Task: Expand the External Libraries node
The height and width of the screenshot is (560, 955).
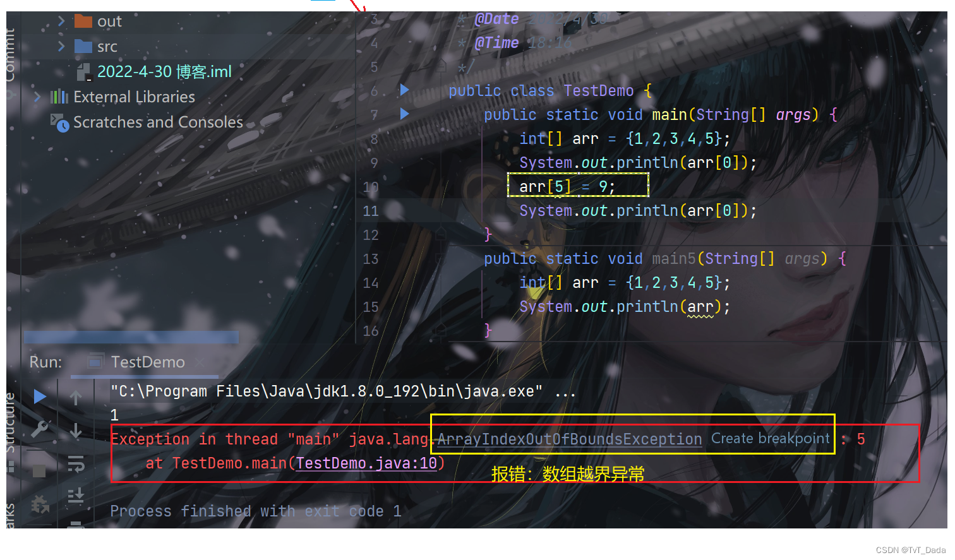Action: (x=37, y=97)
